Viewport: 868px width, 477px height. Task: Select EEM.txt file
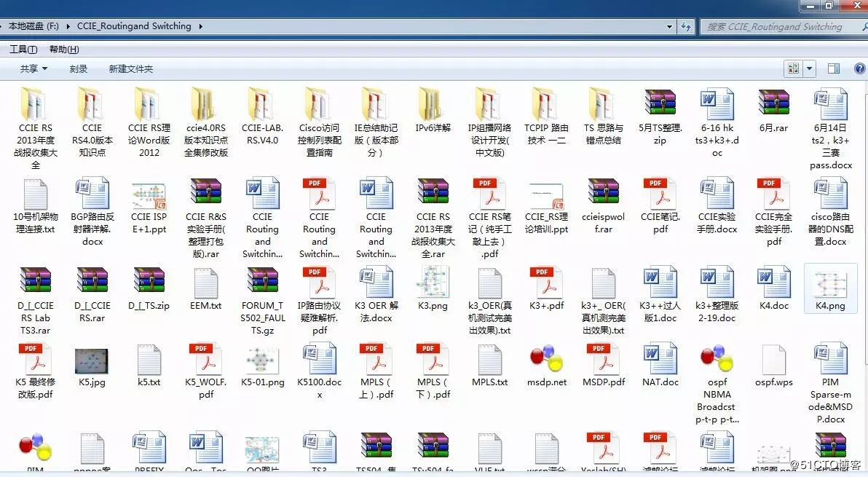click(206, 288)
